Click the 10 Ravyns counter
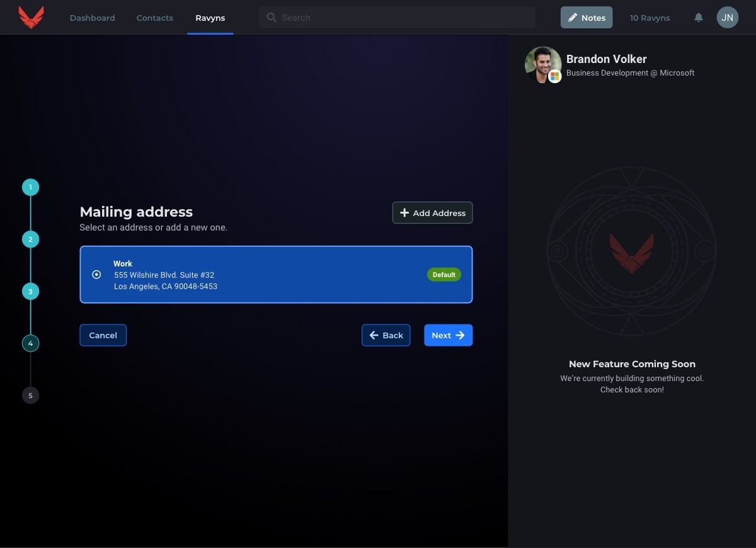The image size is (756, 548). click(x=650, y=18)
